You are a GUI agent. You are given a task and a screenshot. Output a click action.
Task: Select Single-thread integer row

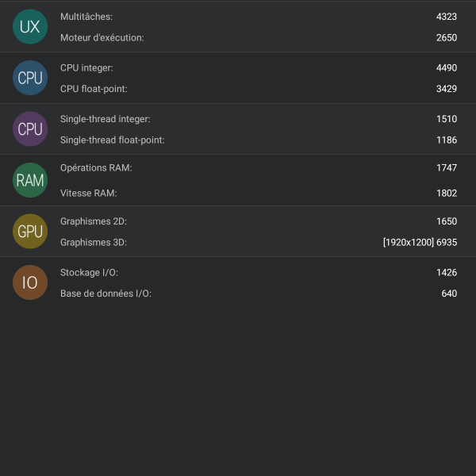coord(238,119)
